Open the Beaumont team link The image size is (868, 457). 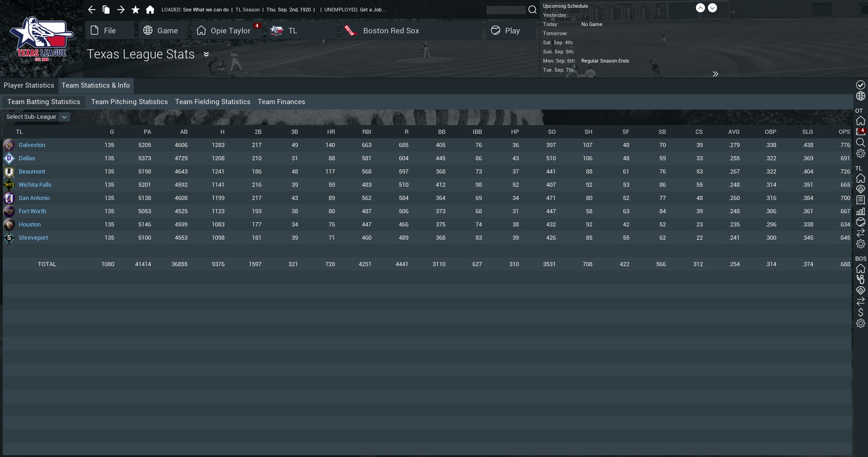pos(32,171)
